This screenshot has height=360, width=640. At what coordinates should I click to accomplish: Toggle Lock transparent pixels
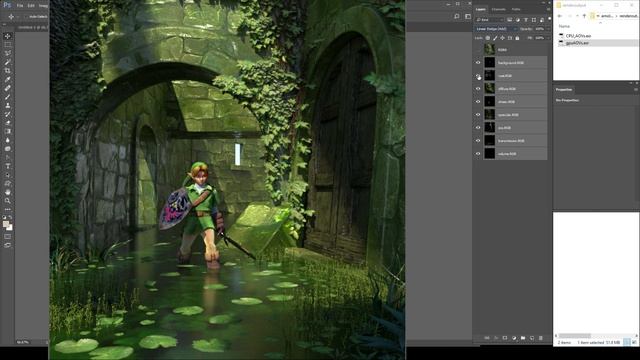(x=488, y=38)
